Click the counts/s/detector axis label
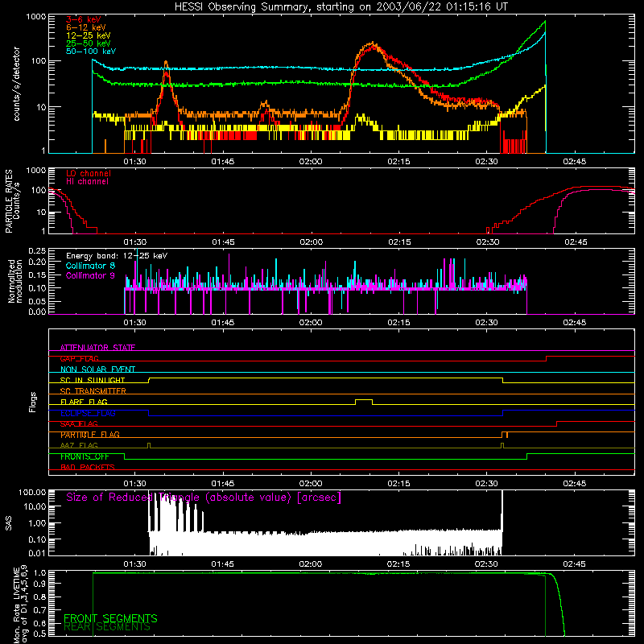The height and width of the screenshot is (644, 644). click(17, 84)
